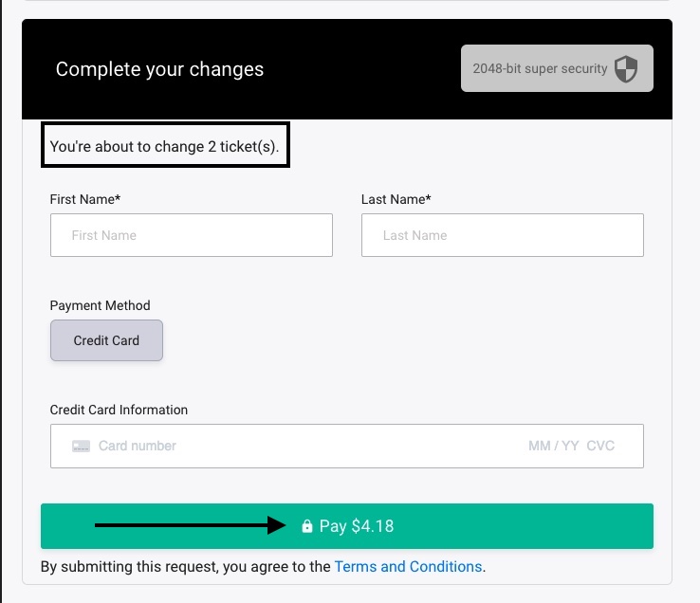Select the Credit Card payment method
The width and height of the screenshot is (700, 603).
(106, 340)
